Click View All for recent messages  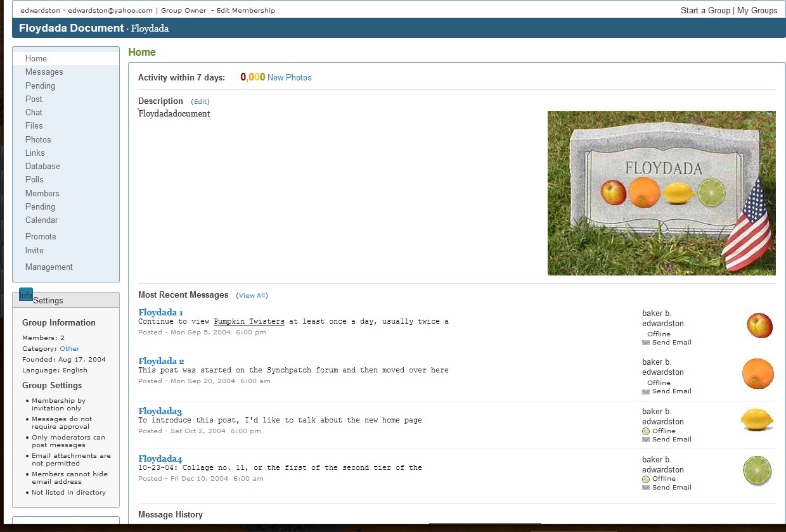[252, 296]
